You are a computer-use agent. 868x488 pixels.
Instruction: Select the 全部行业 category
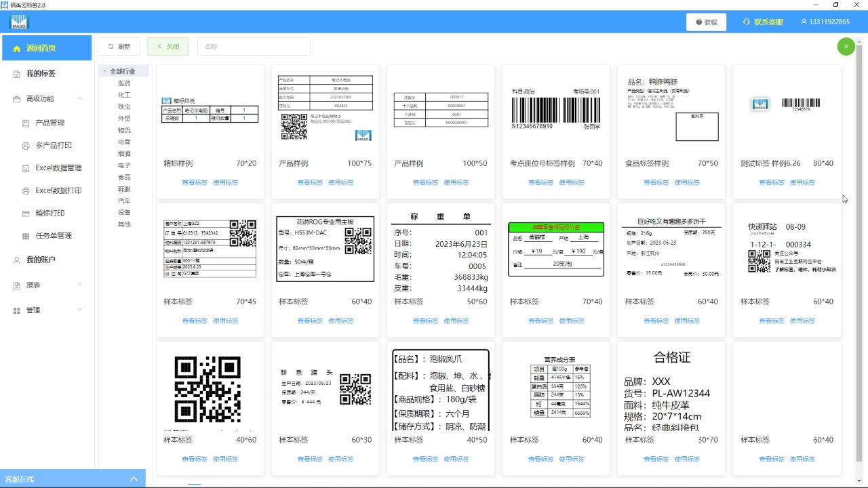click(123, 70)
